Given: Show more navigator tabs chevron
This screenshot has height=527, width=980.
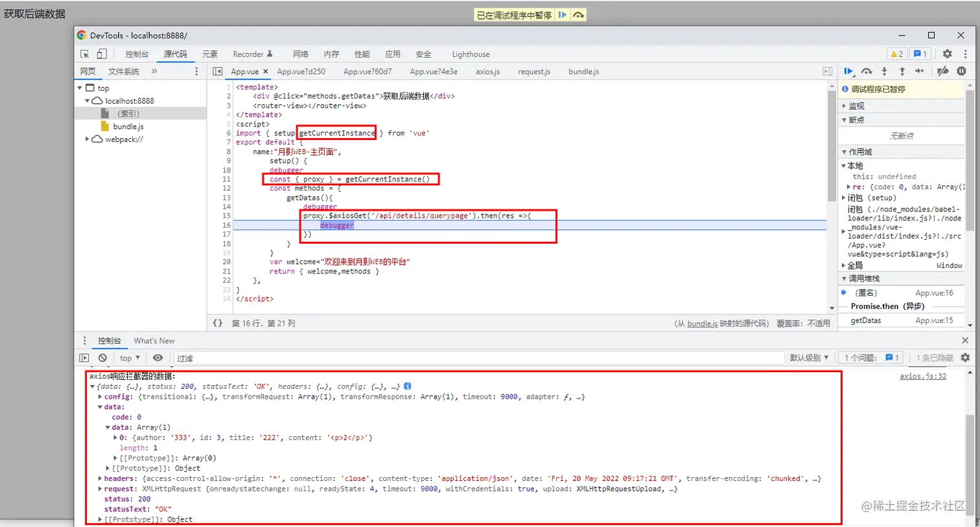Looking at the screenshot, I should tap(154, 71).
